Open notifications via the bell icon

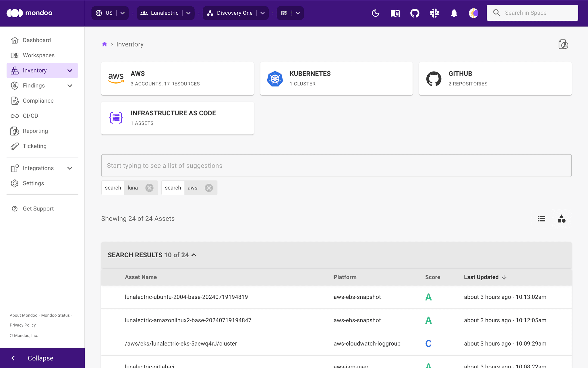454,13
